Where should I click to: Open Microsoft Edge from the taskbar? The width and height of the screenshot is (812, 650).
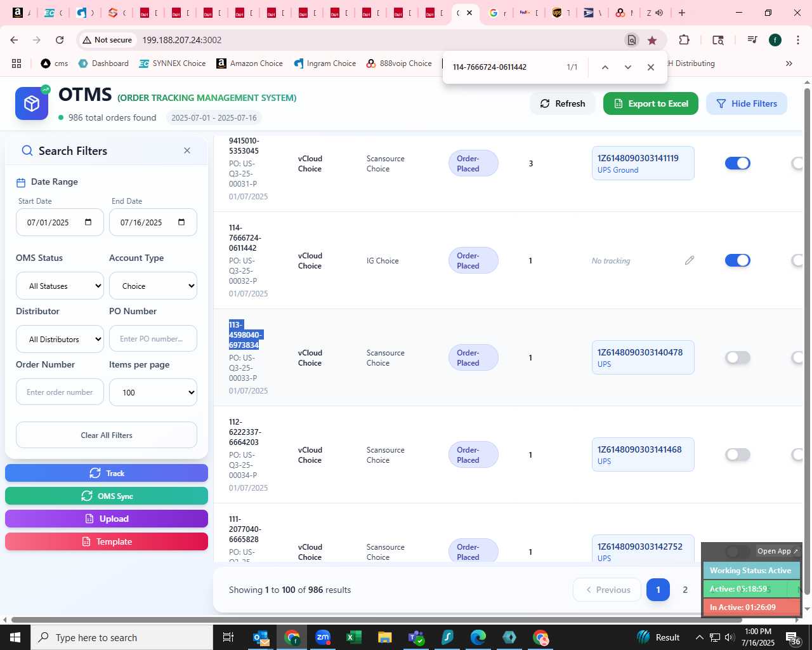pos(478,637)
